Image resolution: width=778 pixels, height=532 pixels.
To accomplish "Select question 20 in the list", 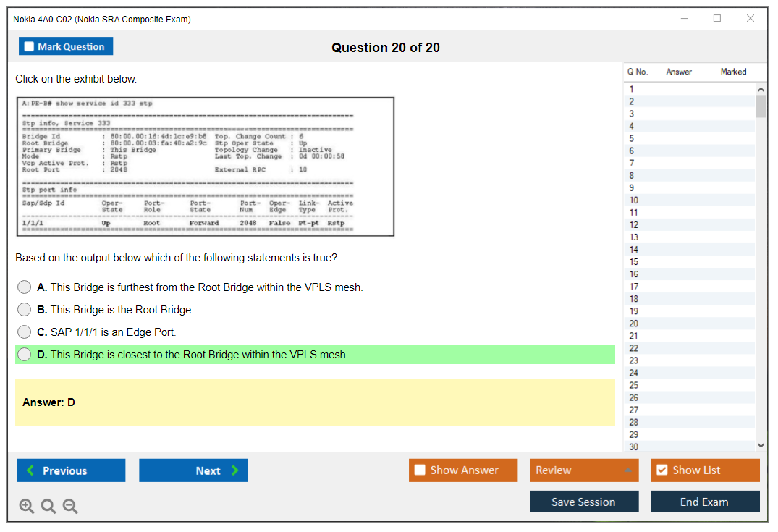I will click(x=634, y=324).
